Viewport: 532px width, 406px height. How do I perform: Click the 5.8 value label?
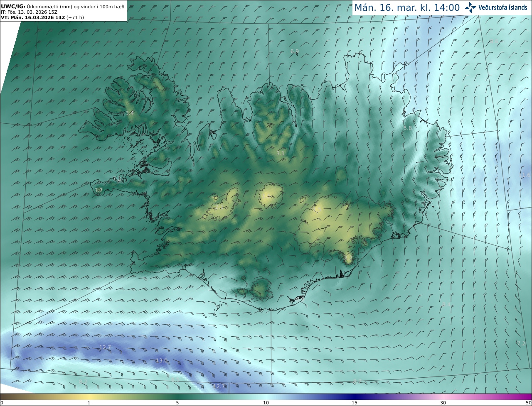click(407, 128)
